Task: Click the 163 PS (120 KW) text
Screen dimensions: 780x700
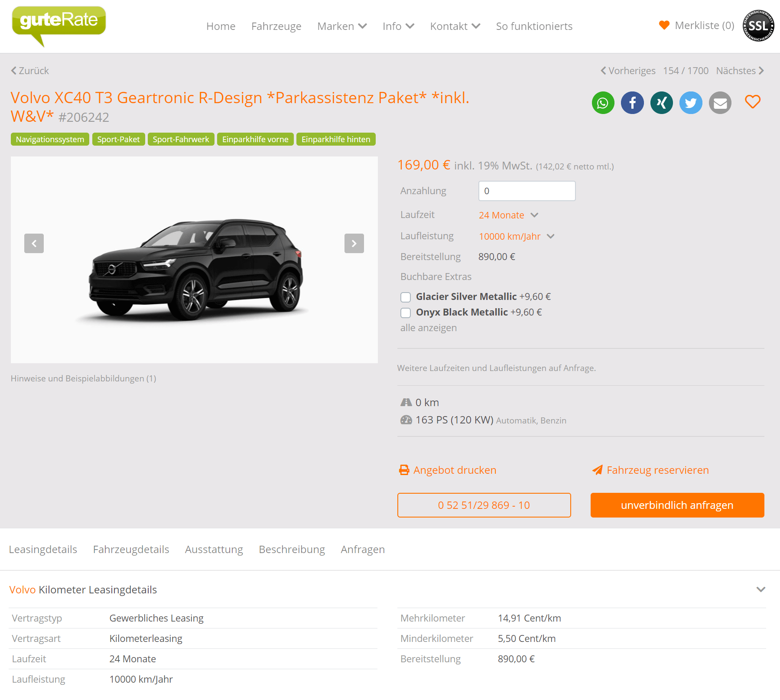Action: pyautogui.click(x=455, y=420)
